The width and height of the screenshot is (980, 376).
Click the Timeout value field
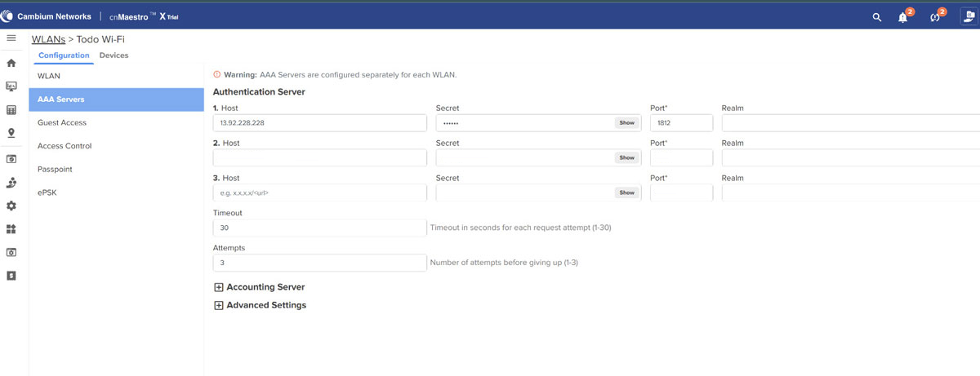coord(319,228)
